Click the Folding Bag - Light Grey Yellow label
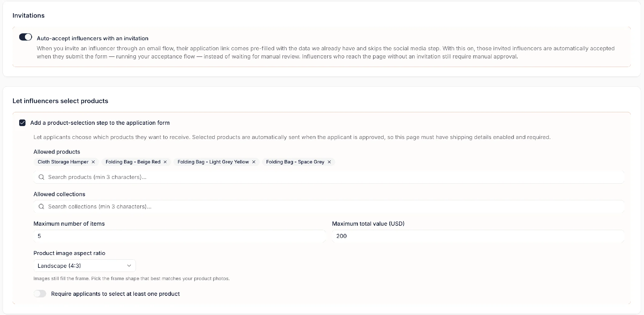Image resolution: width=644 pixels, height=315 pixels. 213,162
